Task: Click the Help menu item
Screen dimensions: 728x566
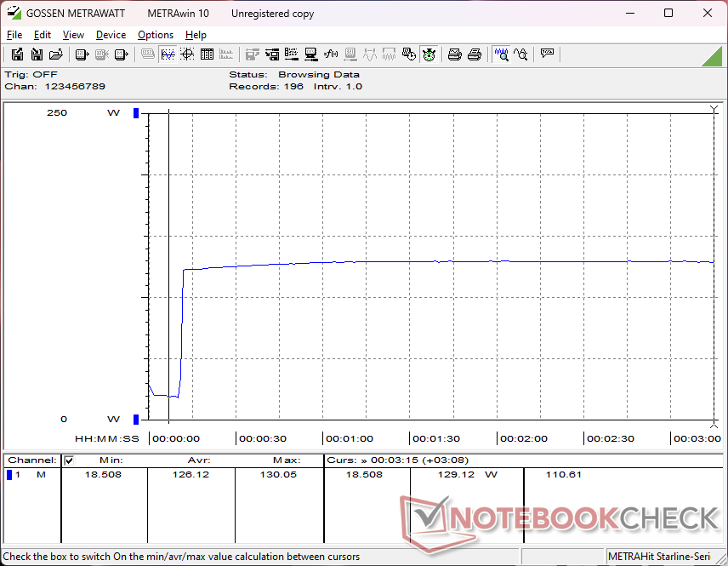Action: tap(196, 35)
